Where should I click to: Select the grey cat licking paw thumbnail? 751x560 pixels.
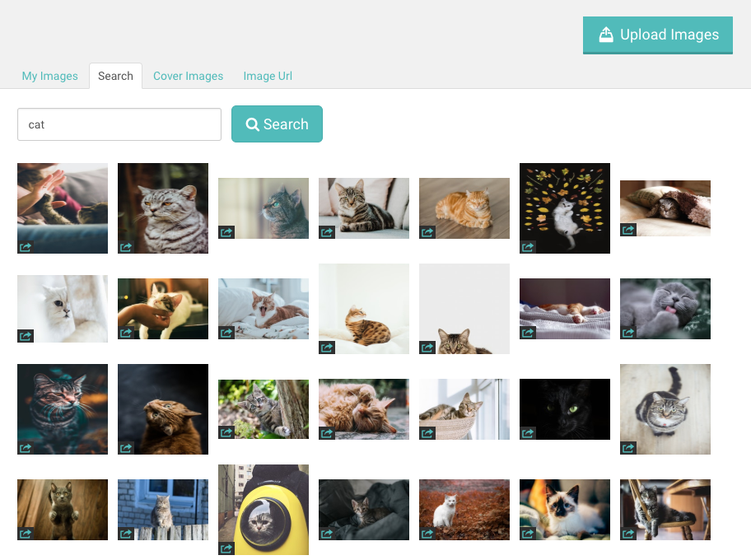coord(665,309)
